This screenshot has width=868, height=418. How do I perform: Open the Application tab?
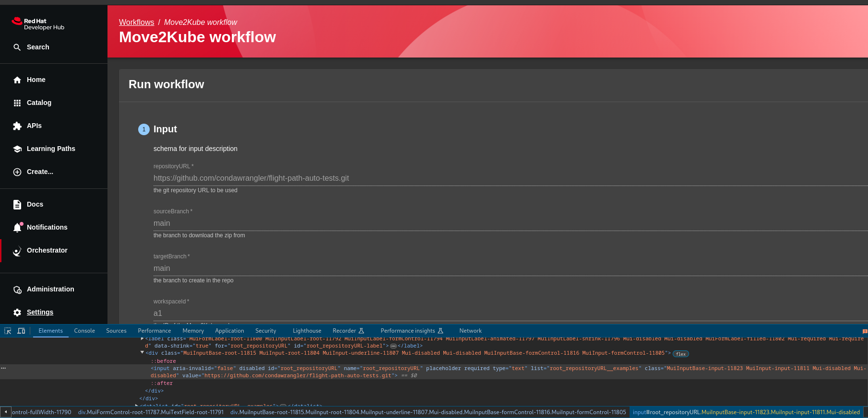(230, 331)
